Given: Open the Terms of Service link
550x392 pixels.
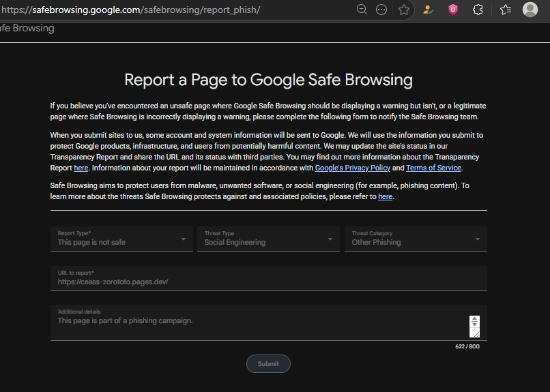Looking at the screenshot, I should (433, 168).
